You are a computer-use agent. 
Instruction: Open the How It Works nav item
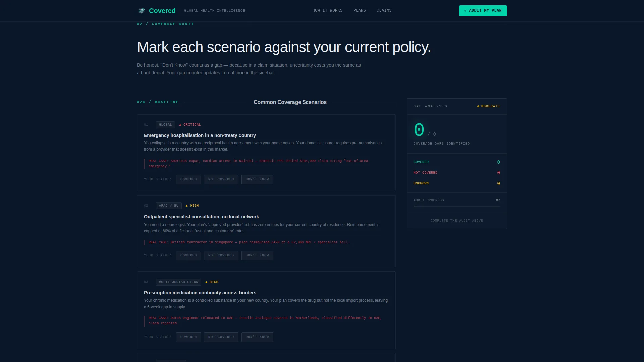327,11
